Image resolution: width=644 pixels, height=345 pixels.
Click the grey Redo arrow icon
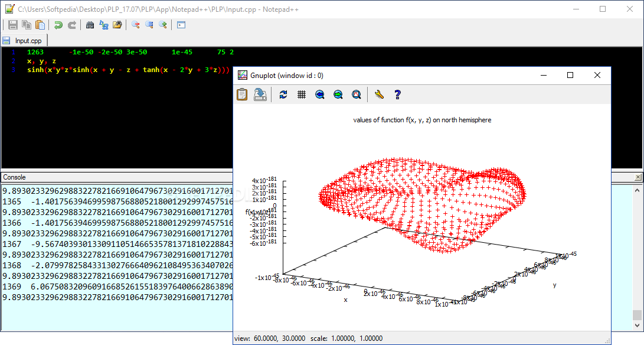[x=72, y=25]
